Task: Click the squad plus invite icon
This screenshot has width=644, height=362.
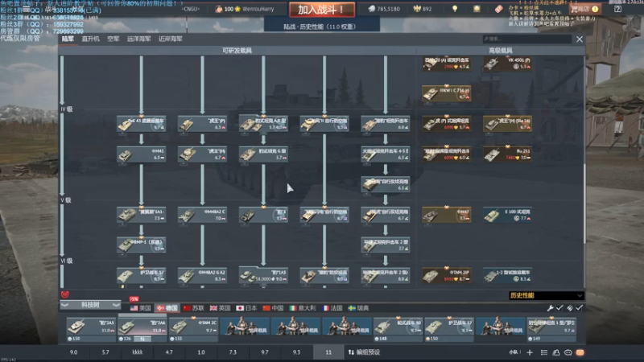Action: click(530, 352)
